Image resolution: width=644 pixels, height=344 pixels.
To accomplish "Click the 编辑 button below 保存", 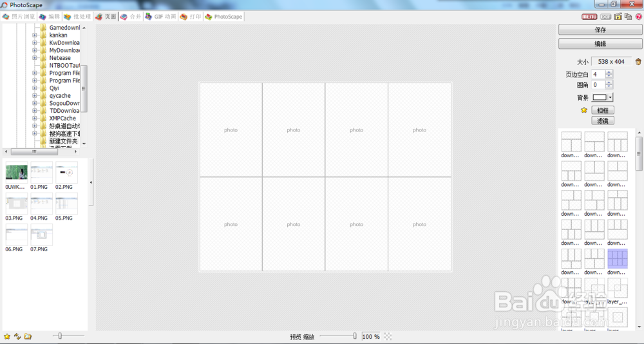I will [x=600, y=44].
